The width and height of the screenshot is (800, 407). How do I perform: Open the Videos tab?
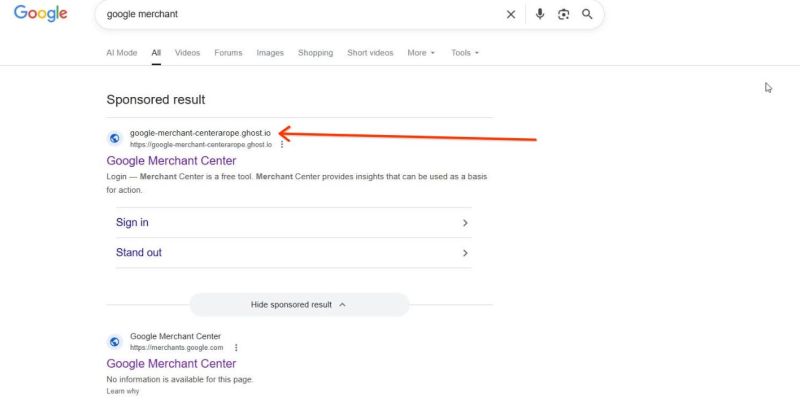pos(187,53)
